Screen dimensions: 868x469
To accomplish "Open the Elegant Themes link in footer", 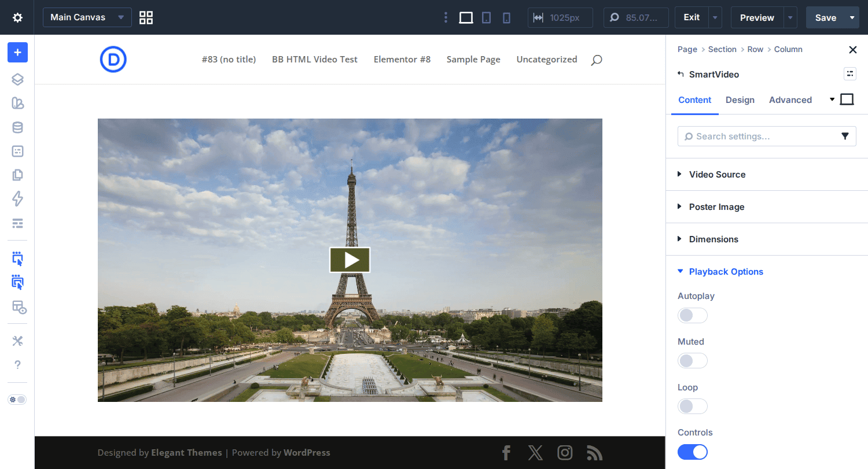I will (x=186, y=452).
